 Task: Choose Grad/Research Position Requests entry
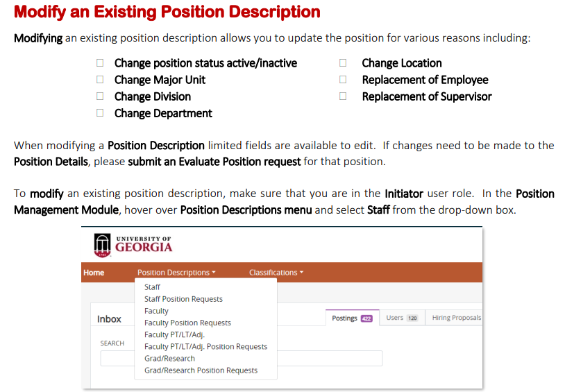tap(201, 370)
